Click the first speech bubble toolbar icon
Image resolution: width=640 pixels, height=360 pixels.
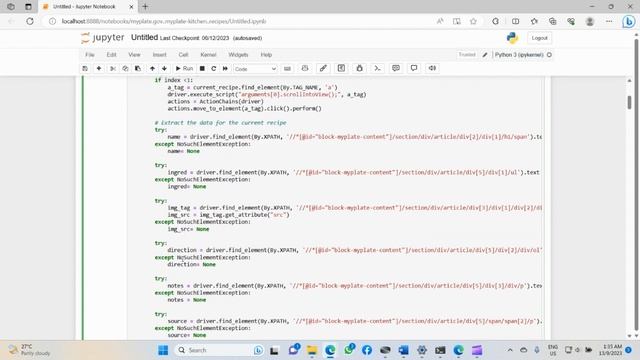pyautogui.click(x=396, y=69)
